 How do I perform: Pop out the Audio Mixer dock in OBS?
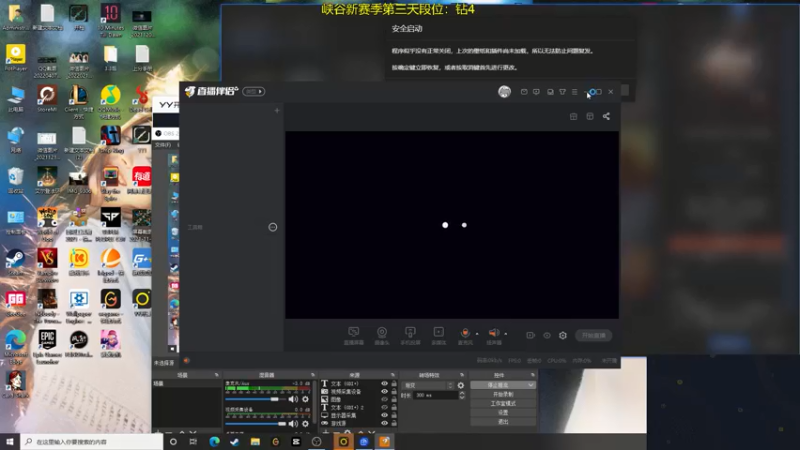[x=313, y=375]
